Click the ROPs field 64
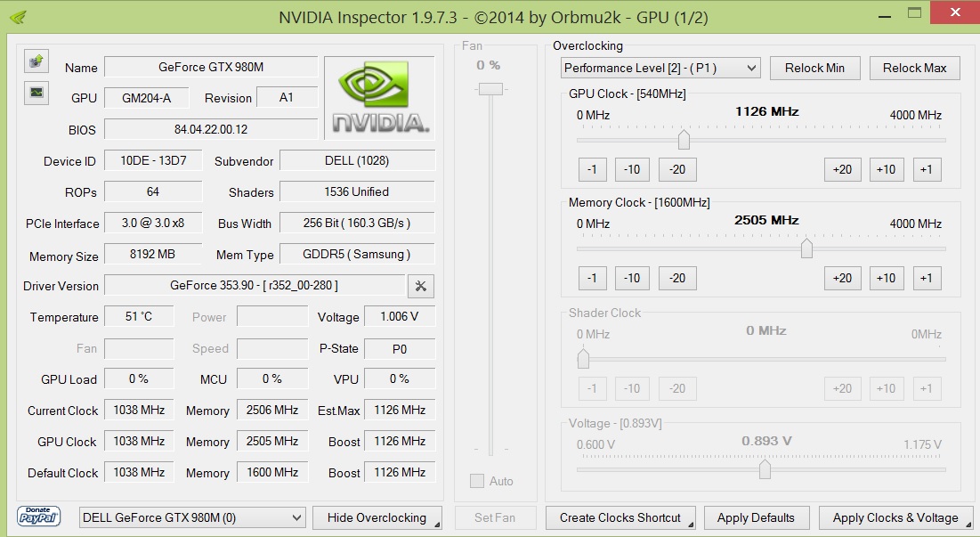This screenshot has height=537, width=980. point(153,192)
